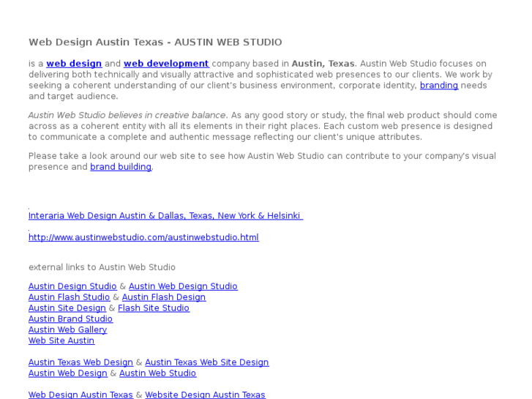Open 'Austin Texas Web Design' link
532x399 pixels.
pos(80,362)
